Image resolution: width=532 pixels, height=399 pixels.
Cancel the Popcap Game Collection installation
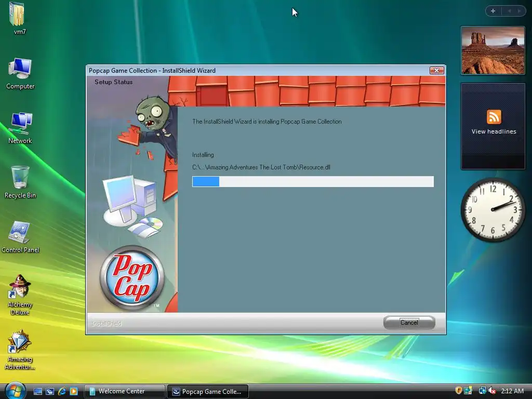[x=409, y=323]
